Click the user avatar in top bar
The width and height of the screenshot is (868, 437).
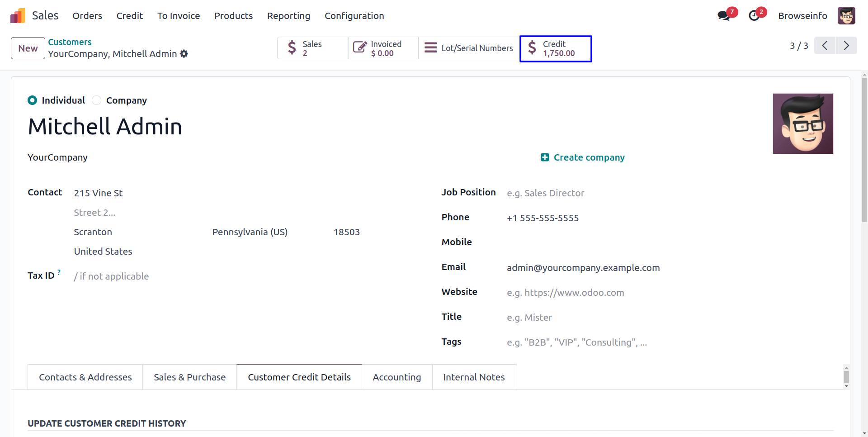coord(846,16)
